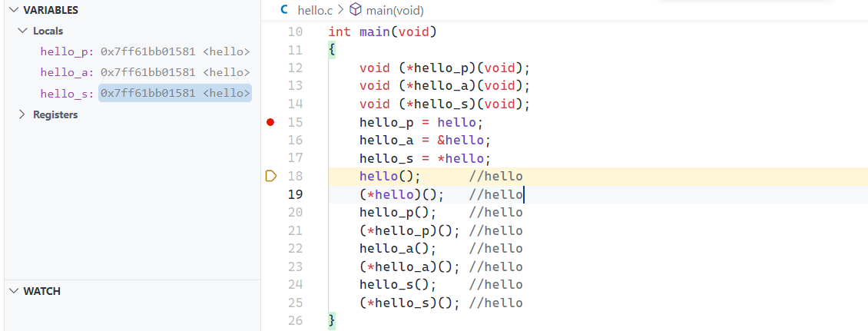The image size is (868, 331).
Task: Click the opening brace on line 11
Action: tap(332, 51)
